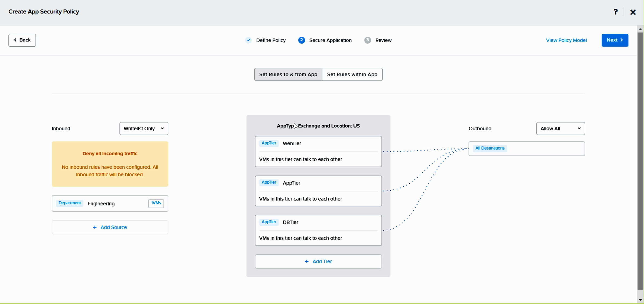Viewport: 644px width, 304px height.
Task: Select the WebTier app tier box
Action: (x=318, y=151)
